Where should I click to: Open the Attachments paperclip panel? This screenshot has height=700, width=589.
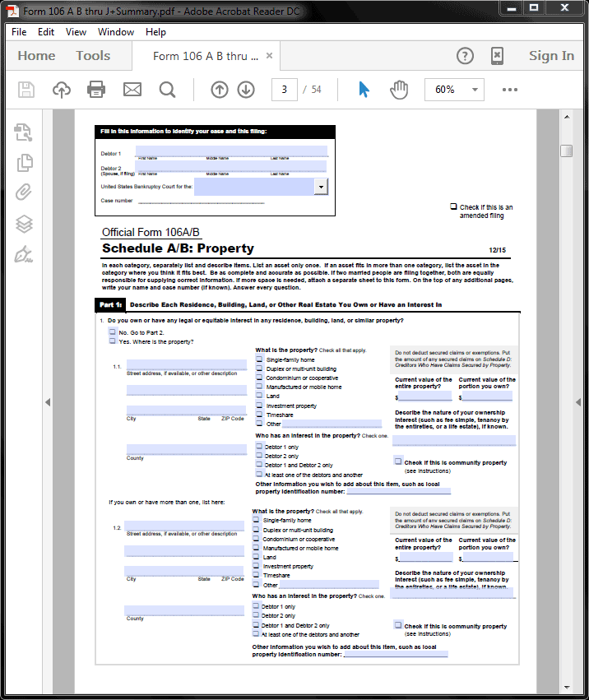24,192
